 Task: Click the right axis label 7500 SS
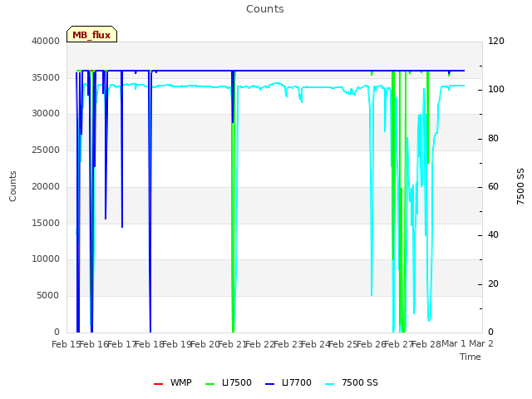tap(520, 186)
